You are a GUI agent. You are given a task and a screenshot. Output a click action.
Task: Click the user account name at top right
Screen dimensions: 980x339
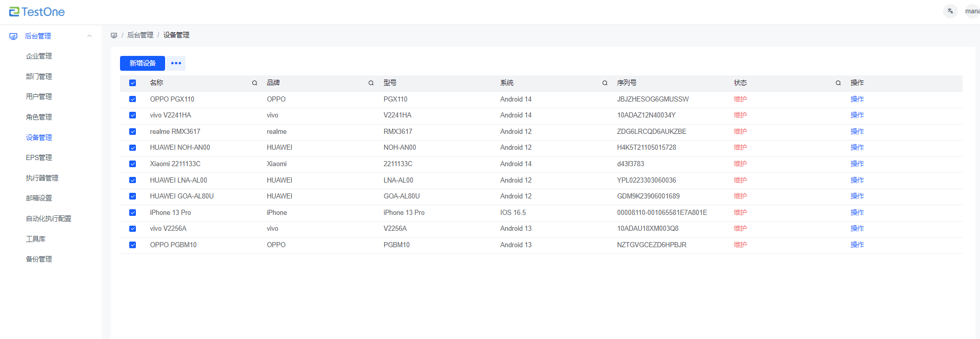tap(972, 11)
